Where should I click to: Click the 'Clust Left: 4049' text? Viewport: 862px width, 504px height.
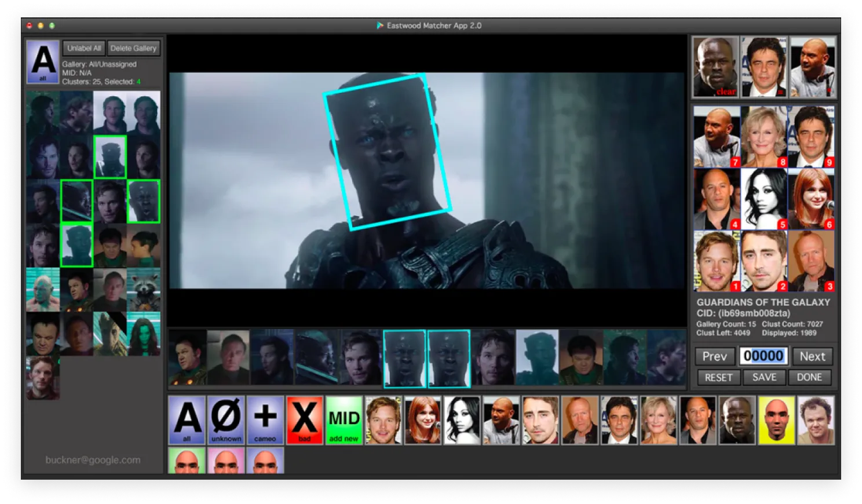723,333
